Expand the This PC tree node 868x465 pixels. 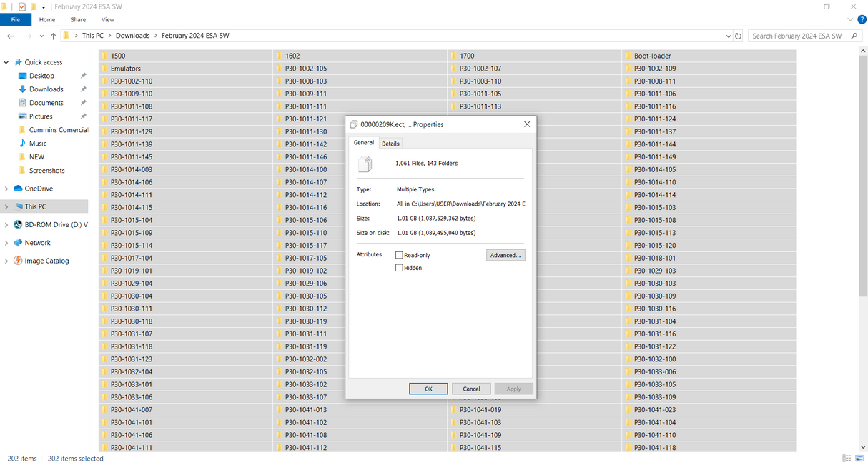[x=6, y=206]
